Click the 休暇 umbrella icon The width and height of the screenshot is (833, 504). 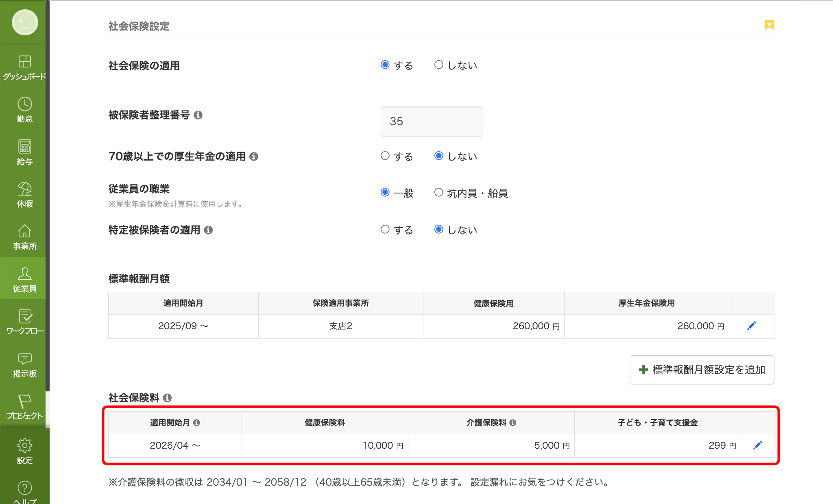pos(24,189)
